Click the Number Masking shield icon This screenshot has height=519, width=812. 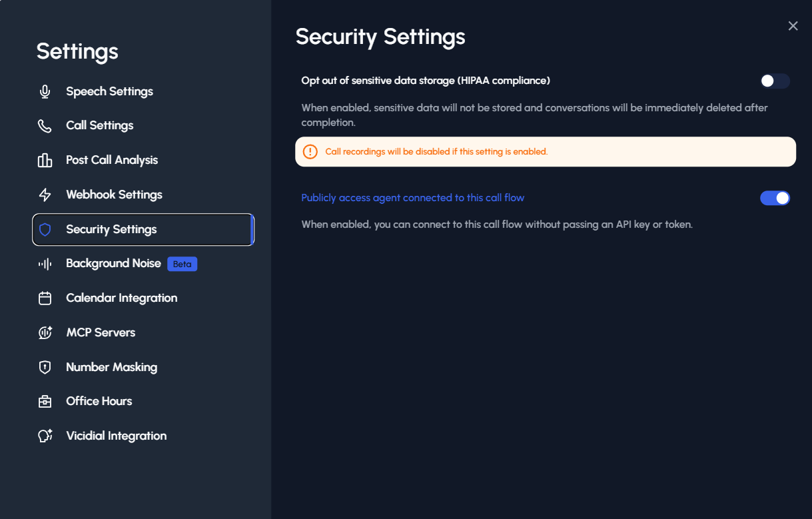(45, 368)
